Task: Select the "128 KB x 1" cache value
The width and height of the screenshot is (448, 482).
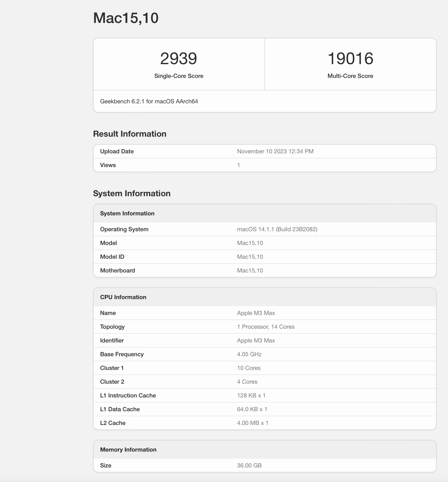Action: [x=251, y=395]
